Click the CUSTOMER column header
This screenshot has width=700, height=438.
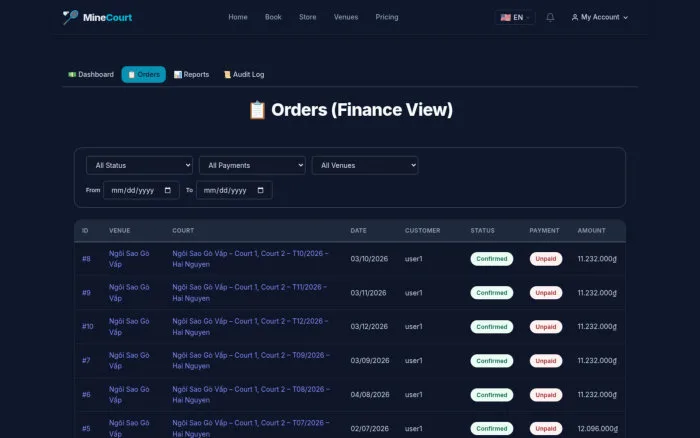422,231
